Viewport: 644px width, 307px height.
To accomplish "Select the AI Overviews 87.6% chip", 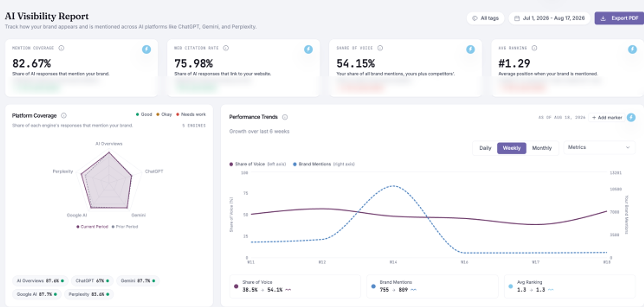I will (40, 281).
